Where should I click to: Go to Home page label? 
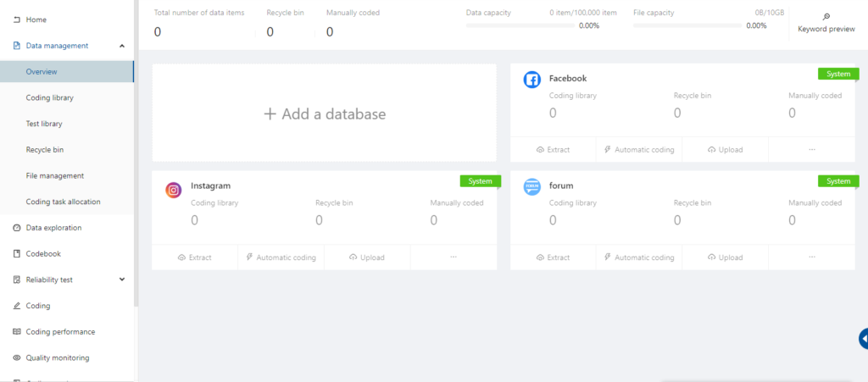tap(36, 19)
